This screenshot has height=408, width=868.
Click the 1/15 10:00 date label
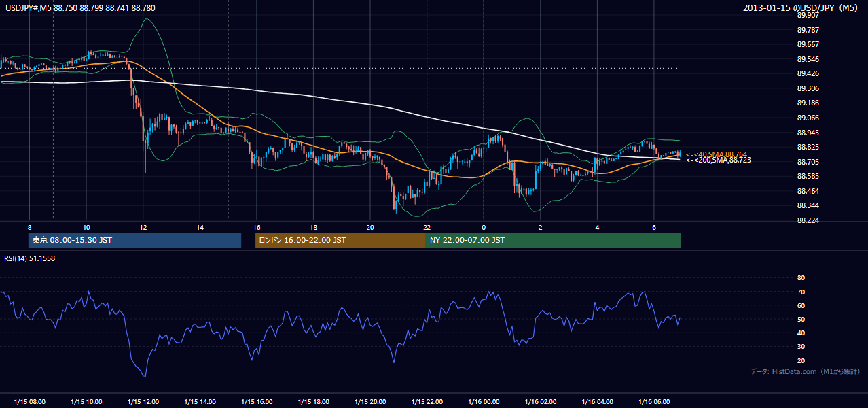(86, 402)
